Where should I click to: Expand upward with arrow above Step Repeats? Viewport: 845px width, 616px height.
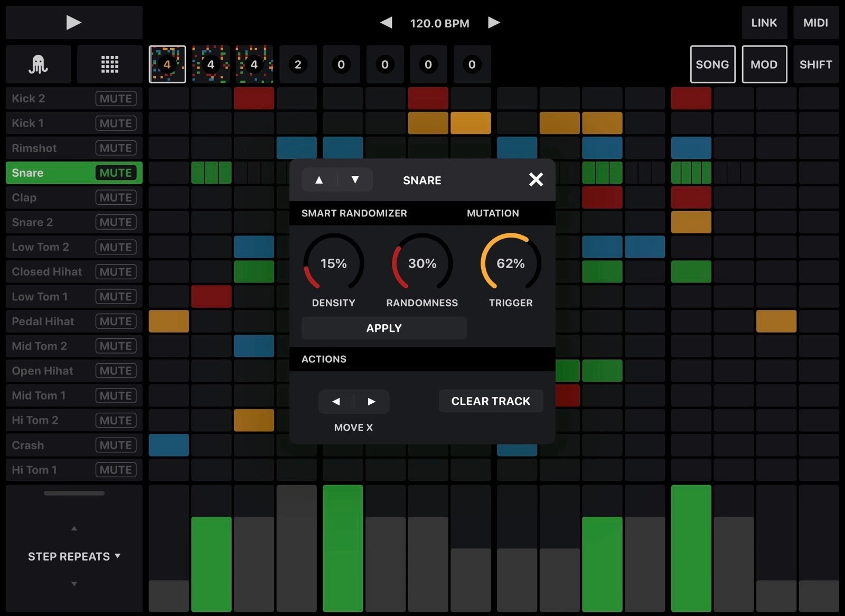click(74, 528)
